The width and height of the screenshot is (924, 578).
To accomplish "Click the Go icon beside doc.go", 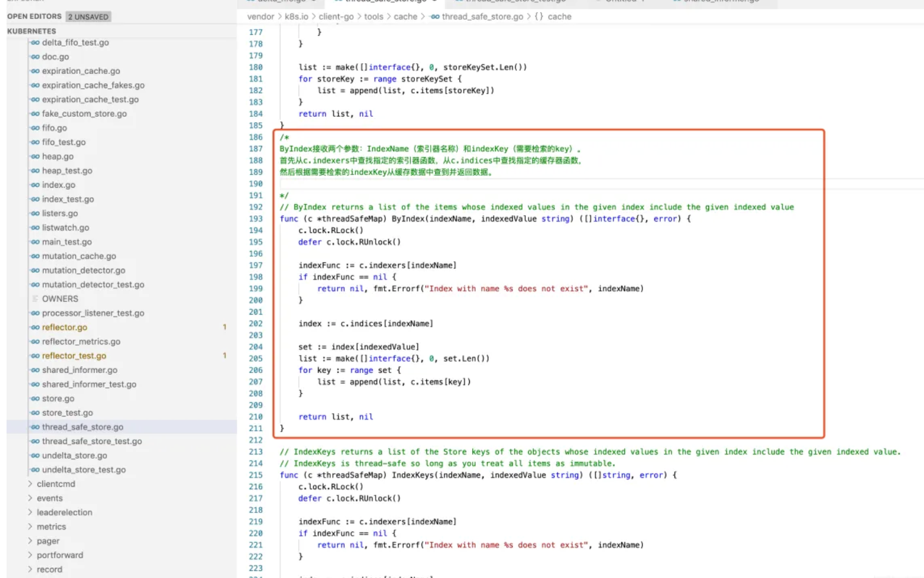I will 35,57.
